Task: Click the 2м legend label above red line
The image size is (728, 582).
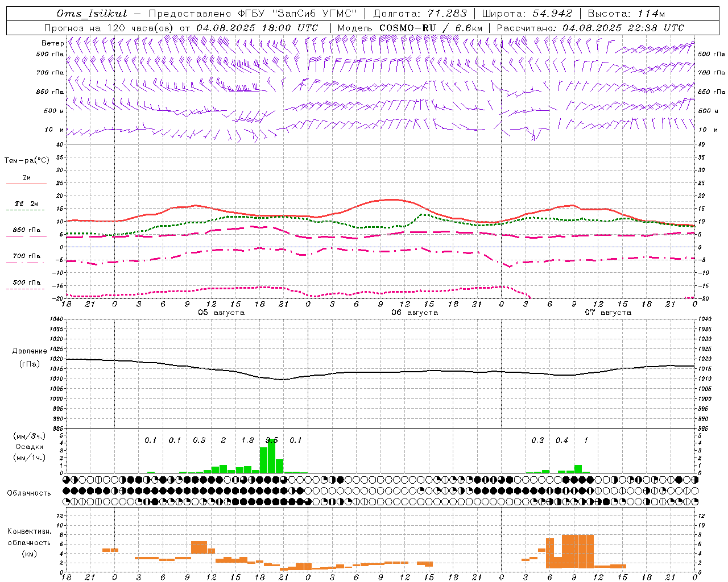Action: [x=26, y=177]
